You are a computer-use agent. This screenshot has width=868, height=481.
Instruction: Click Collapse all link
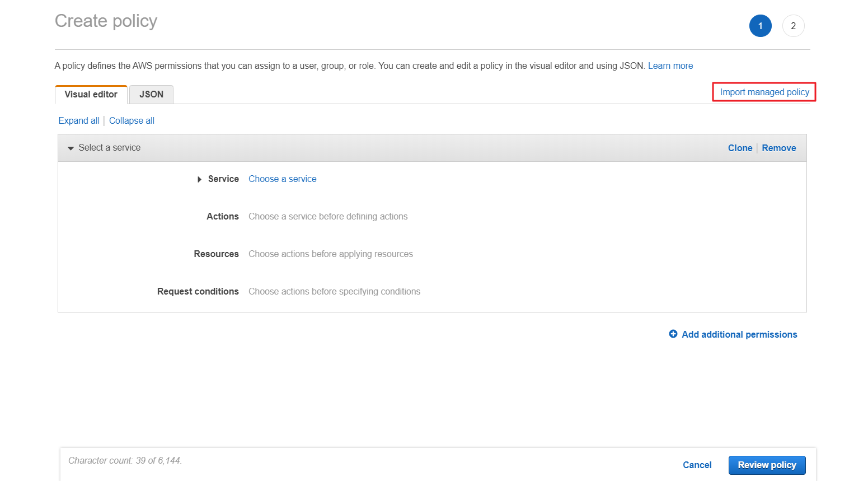click(x=132, y=120)
